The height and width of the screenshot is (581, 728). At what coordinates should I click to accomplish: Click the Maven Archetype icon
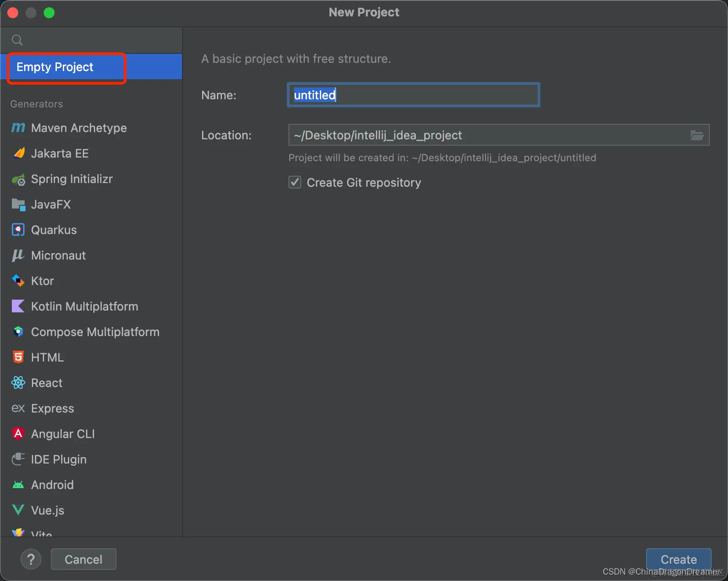click(x=18, y=128)
